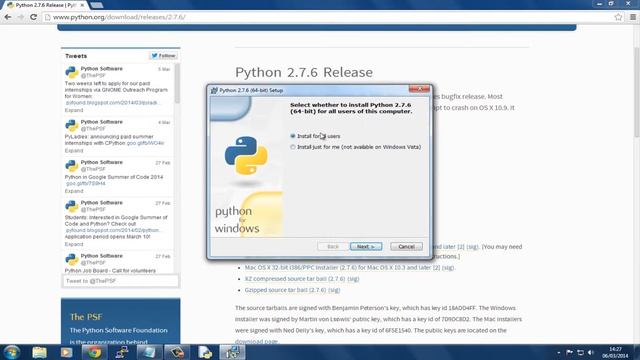
Task: Click avatar on 'Students: Interested' tweet
Action: pos(71,206)
